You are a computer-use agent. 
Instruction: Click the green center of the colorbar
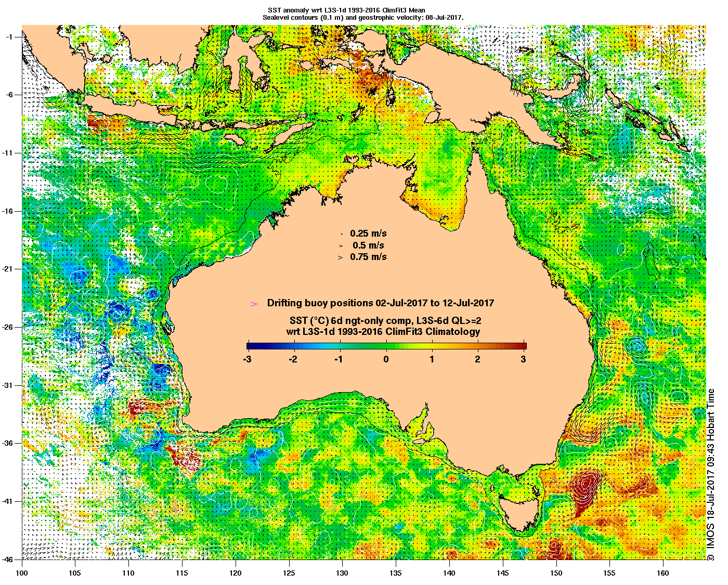click(386, 346)
